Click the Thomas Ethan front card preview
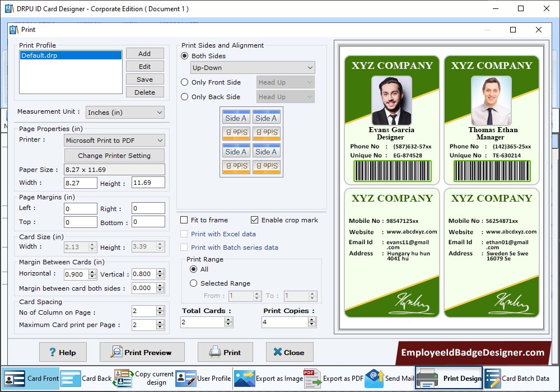This screenshot has width=560, height=392. click(x=492, y=120)
